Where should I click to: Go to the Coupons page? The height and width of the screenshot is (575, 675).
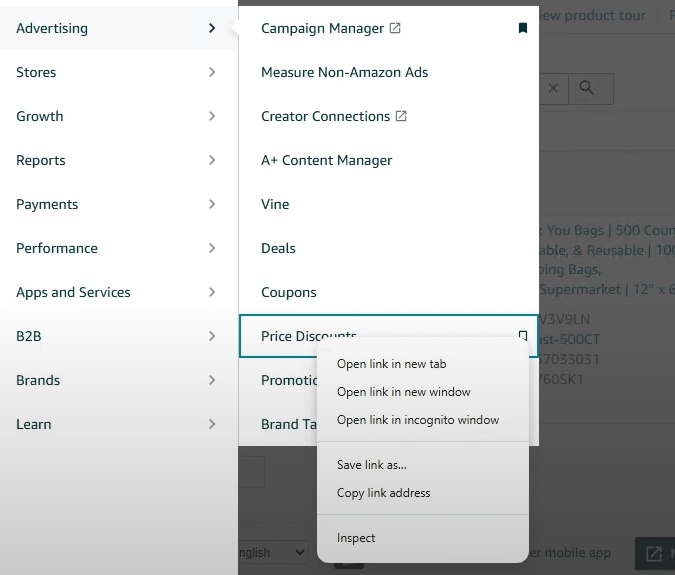(x=288, y=292)
